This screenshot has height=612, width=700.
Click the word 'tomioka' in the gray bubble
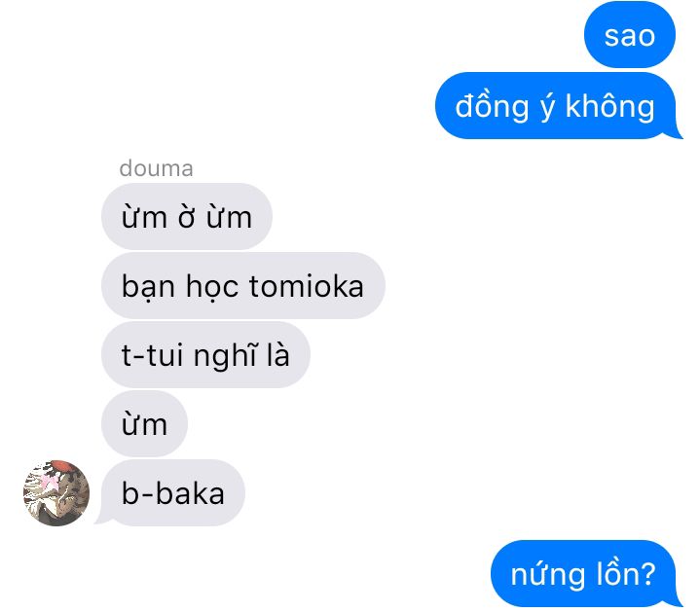(x=307, y=285)
